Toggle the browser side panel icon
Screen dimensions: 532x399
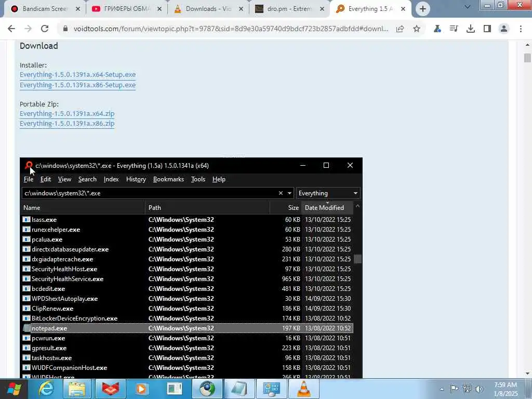click(x=487, y=29)
